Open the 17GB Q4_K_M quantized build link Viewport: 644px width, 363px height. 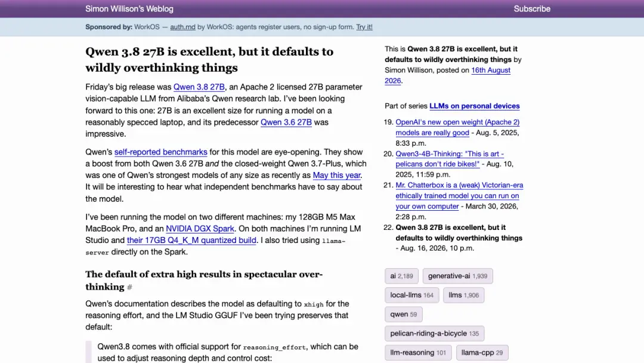pyautogui.click(x=191, y=241)
